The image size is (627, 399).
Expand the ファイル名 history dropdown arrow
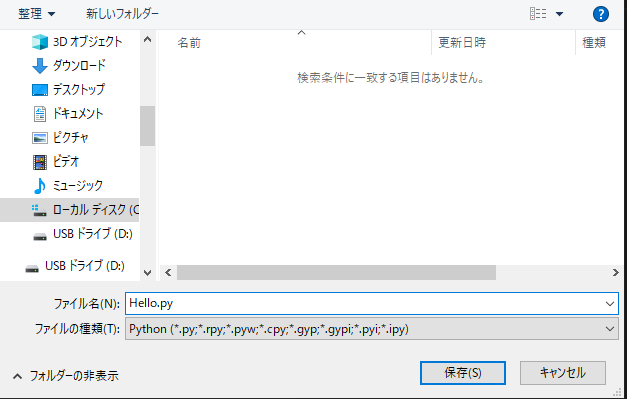coord(610,304)
